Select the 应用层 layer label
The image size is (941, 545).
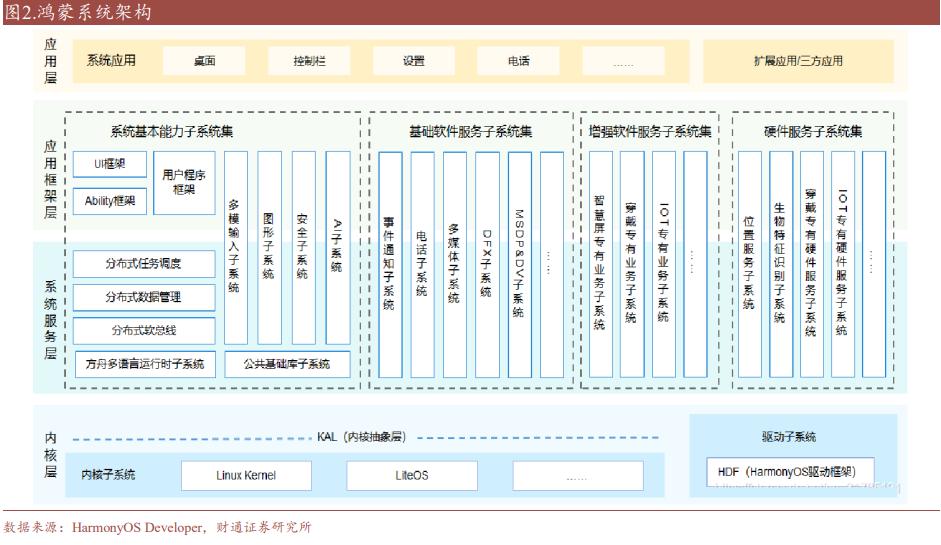[50, 61]
